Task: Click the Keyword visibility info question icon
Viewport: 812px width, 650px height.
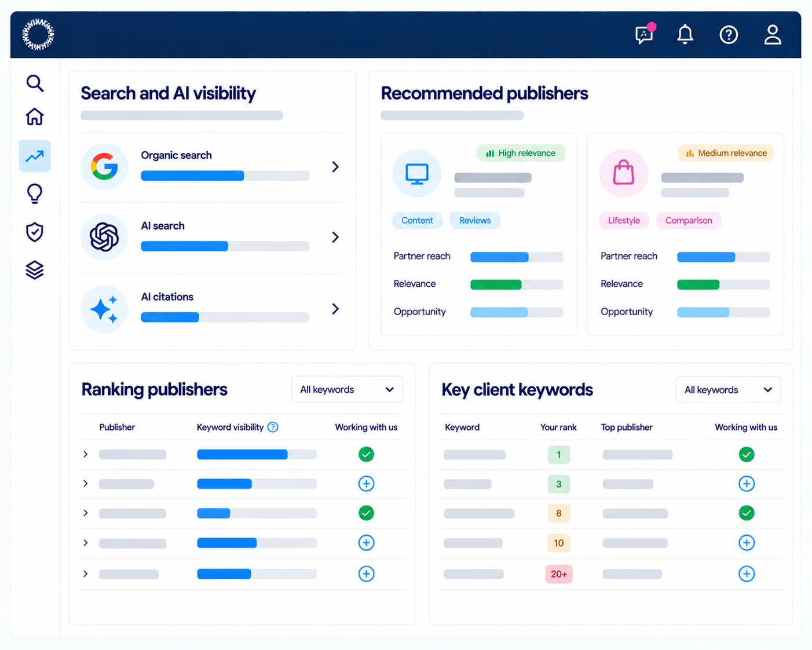Action: (x=273, y=427)
